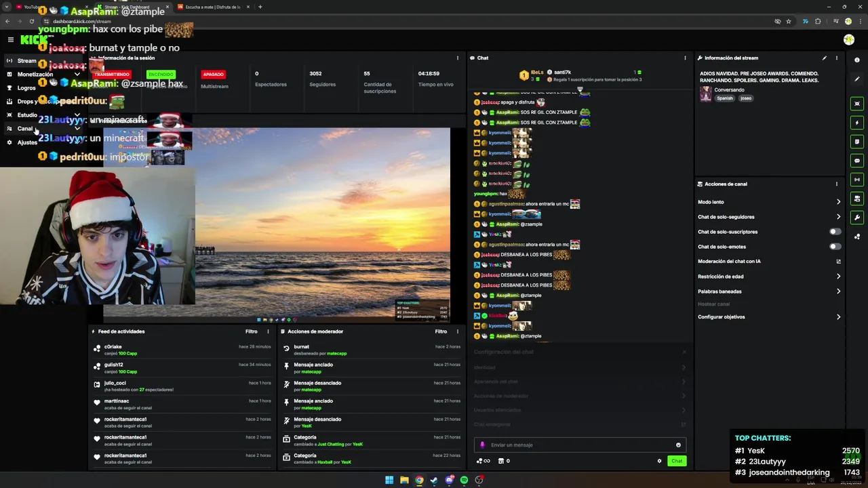868x488 pixels.
Task: Open Feed de actividades three-dot menu
Action: pyautogui.click(x=268, y=331)
